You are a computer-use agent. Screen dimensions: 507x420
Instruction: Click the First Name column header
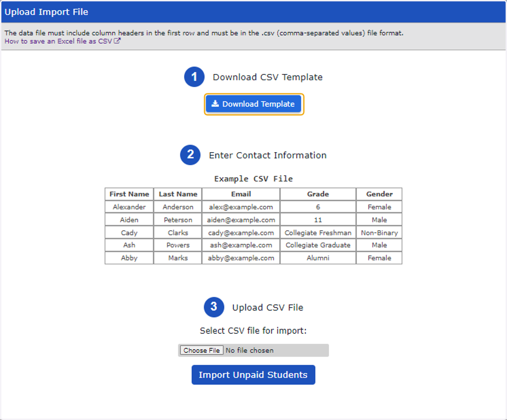129,194
